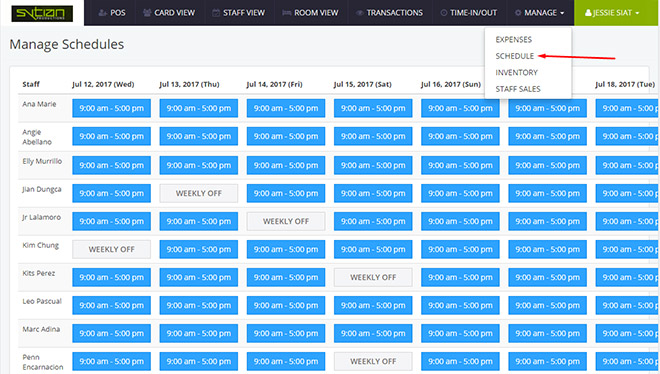This screenshot has width=660, height=374.
Task: Click the Jul 14, 2017 (Fri) header
Action: pyautogui.click(x=274, y=84)
